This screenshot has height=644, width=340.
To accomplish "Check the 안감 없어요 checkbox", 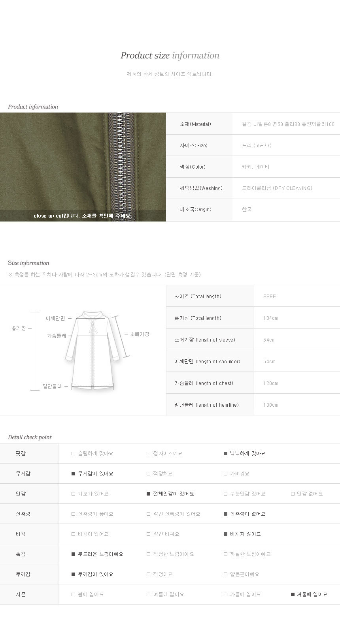I will click(x=293, y=494).
